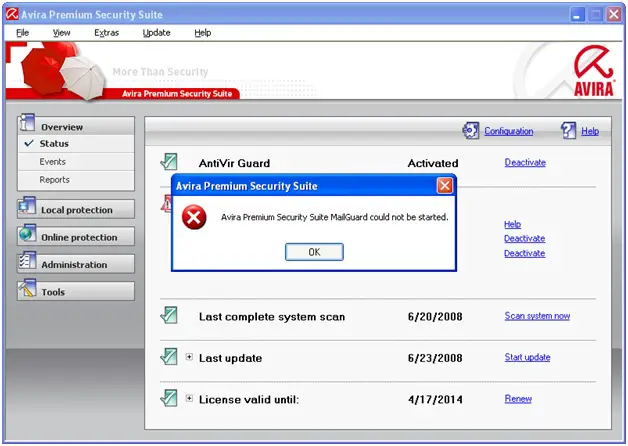
Task: Click the AntiVir Guard label
Action: coord(234,163)
